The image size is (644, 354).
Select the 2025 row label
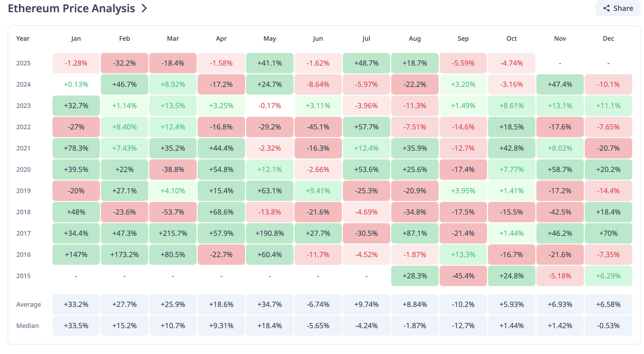[24, 63]
